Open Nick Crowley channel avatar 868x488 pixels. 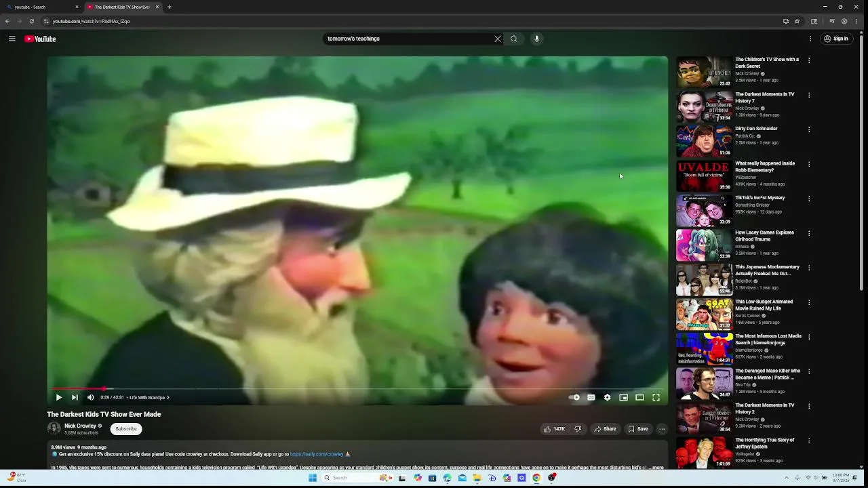54,428
